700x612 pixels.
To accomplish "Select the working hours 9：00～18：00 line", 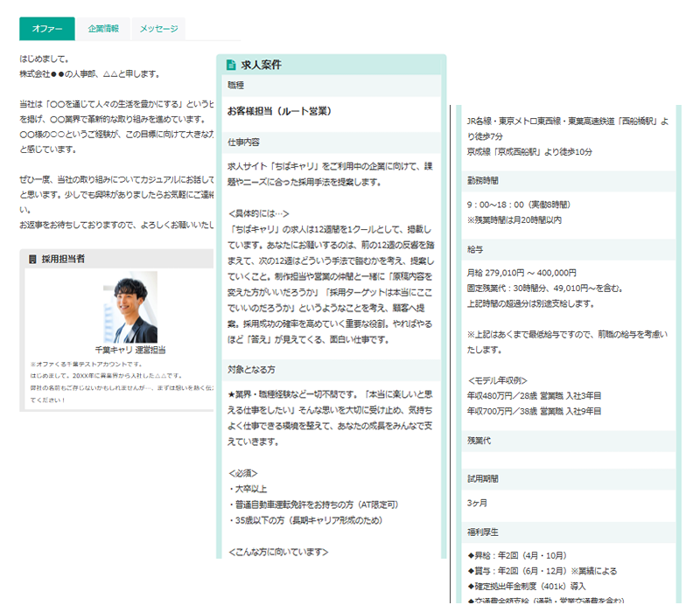I will [x=519, y=205].
